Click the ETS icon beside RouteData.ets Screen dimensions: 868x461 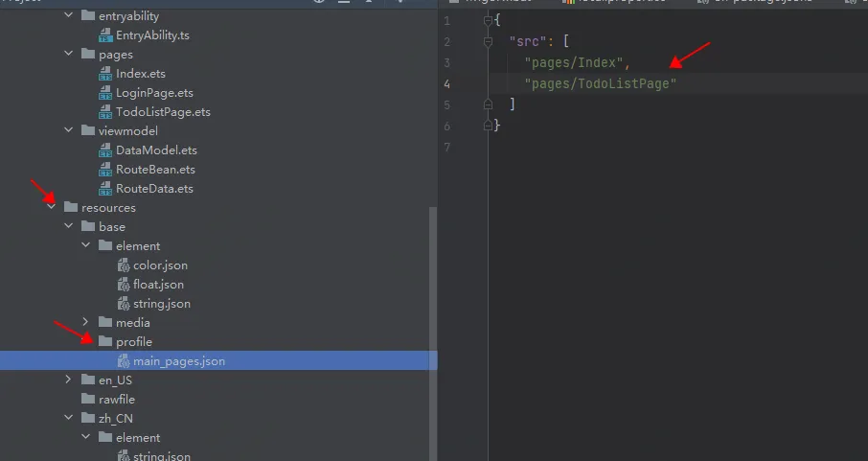[105, 189]
